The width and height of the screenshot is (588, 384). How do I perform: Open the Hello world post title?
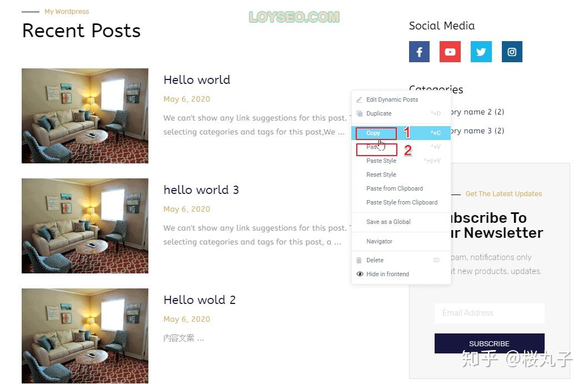[197, 80]
